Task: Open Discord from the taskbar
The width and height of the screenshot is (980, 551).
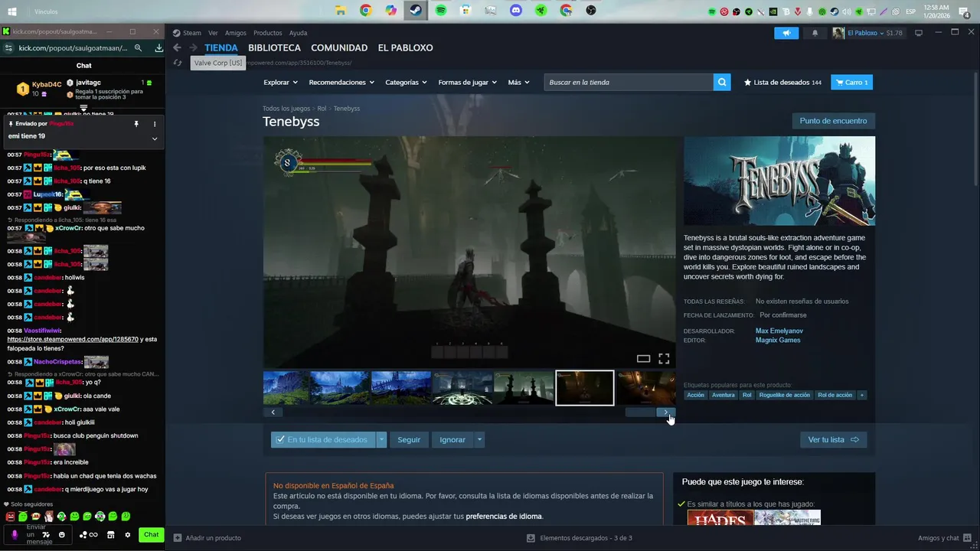Action: pos(516,11)
